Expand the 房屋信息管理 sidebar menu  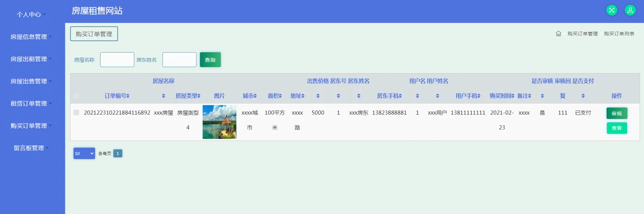(32, 37)
